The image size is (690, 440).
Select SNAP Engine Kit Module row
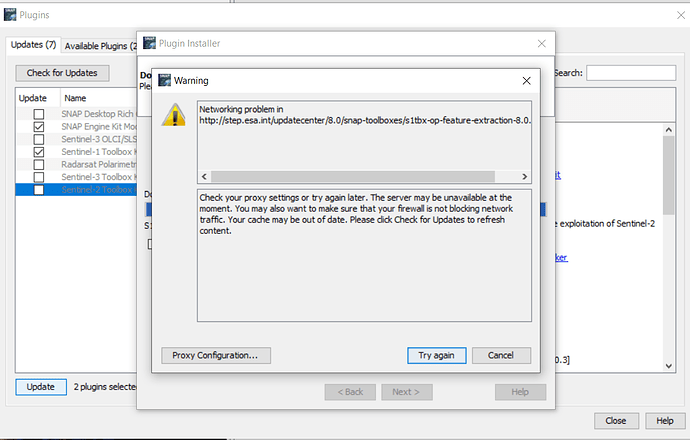coord(76,127)
